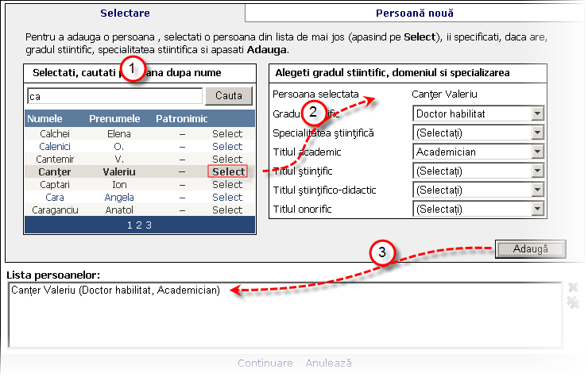Go to page 2 of results
588x377 pixels.
click(137, 225)
